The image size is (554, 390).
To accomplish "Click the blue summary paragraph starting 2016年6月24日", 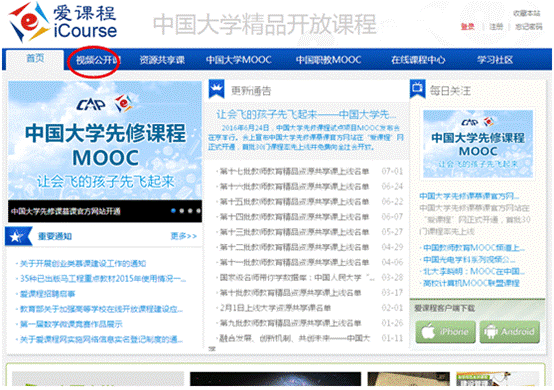I will pos(306,137).
